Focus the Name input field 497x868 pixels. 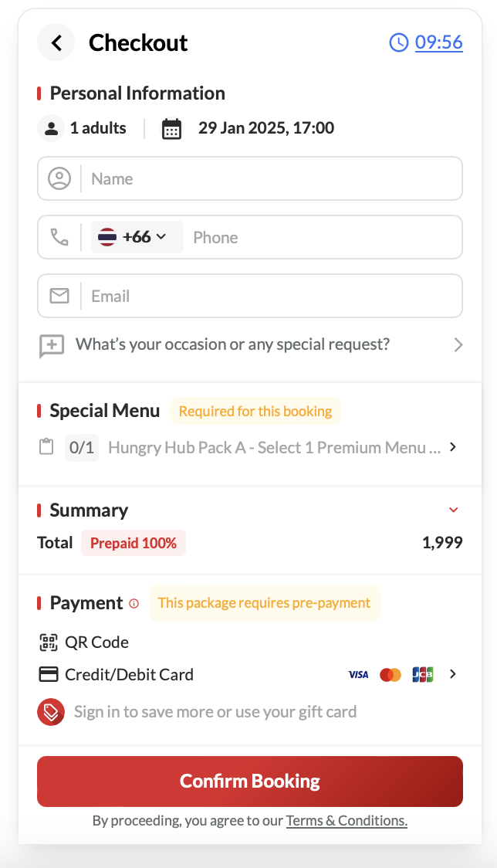coord(270,179)
